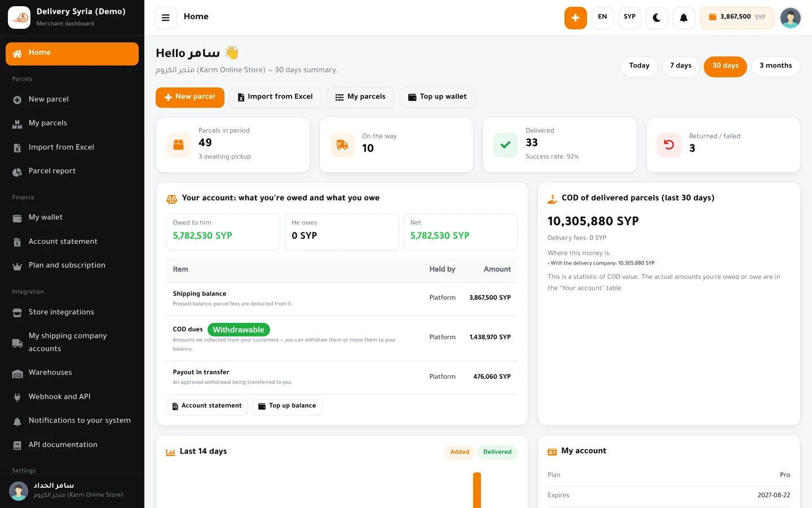
Task: Click the 5,782,530 SYP Owed to him value
Action: (x=202, y=236)
